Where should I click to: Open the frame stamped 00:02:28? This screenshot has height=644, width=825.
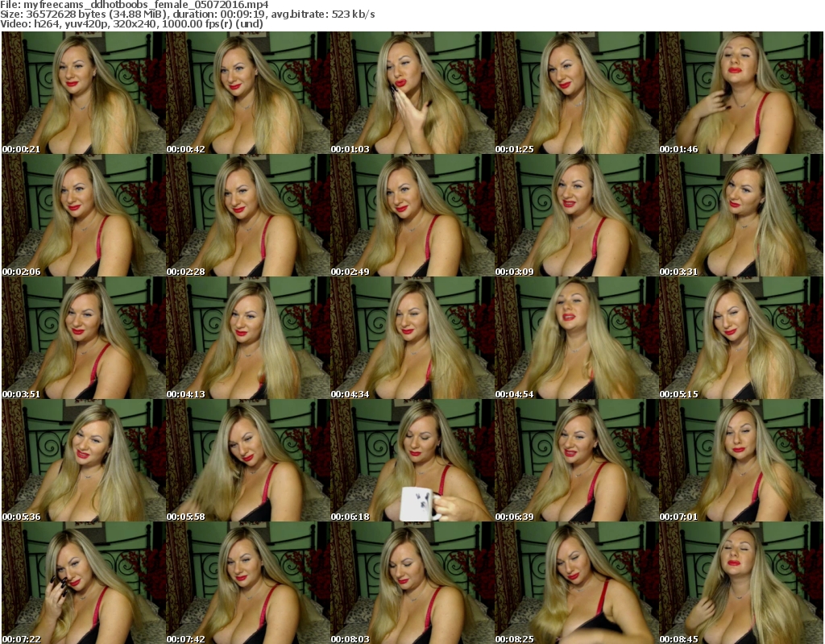248,215
